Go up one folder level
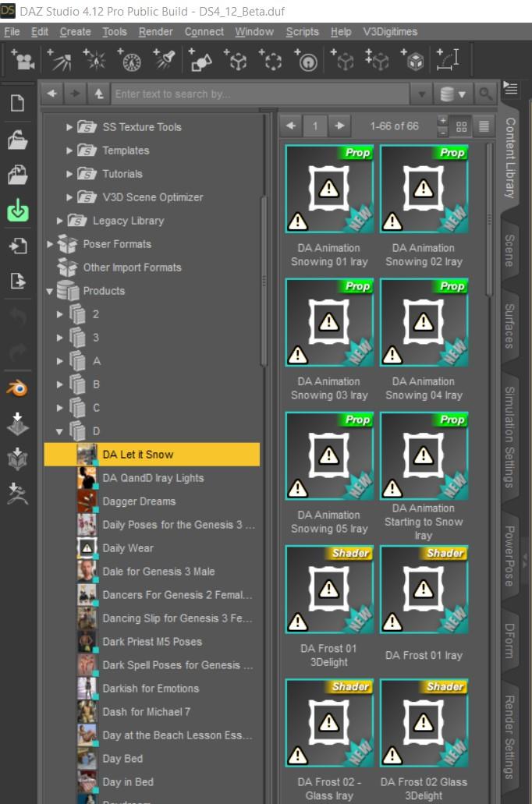This screenshot has width=532, height=804. 99,94
